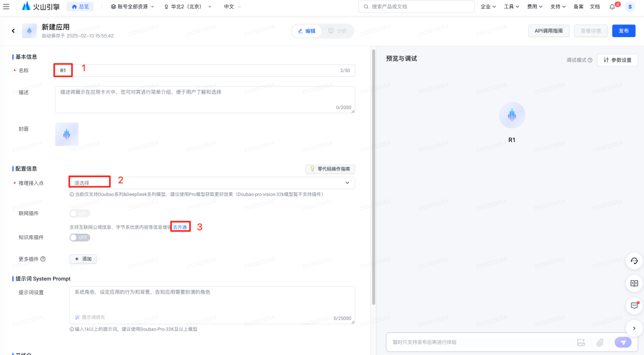Click the 更多插件 help question icon
This screenshot has height=355, width=644.
click(x=43, y=259)
